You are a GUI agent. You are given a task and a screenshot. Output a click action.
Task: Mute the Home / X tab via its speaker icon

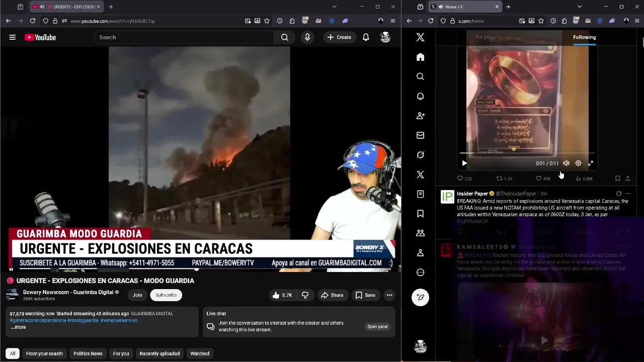click(440, 7)
